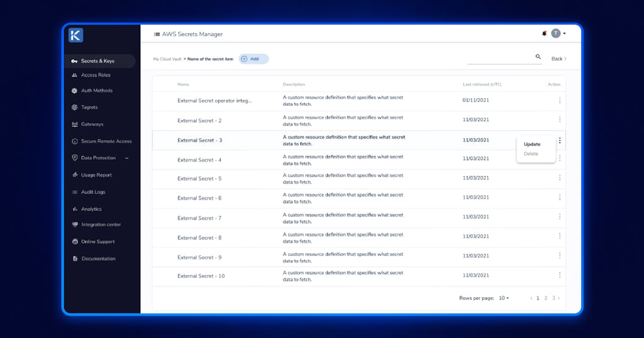Image resolution: width=644 pixels, height=338 pixels.
Task: Open the Rows per page dropdown
Action: 504,298
